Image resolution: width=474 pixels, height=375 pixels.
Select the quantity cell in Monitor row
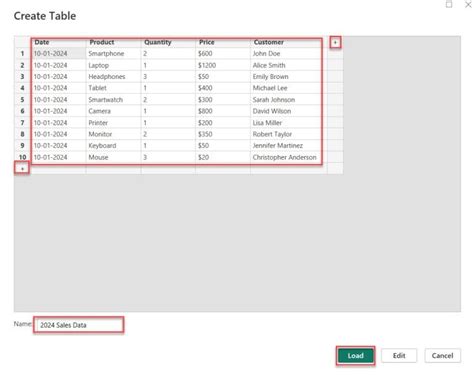tap(168, 134)
